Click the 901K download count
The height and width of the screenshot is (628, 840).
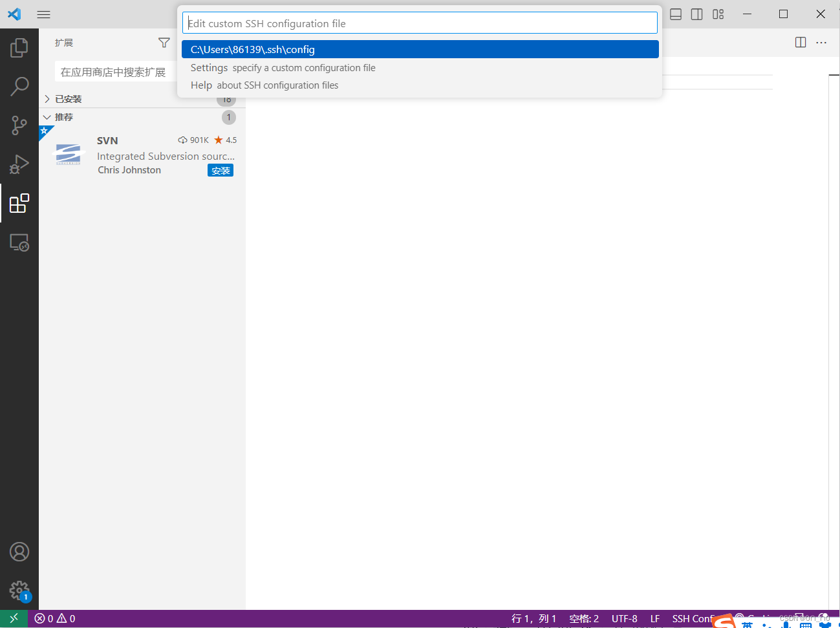tap(194, 140)
